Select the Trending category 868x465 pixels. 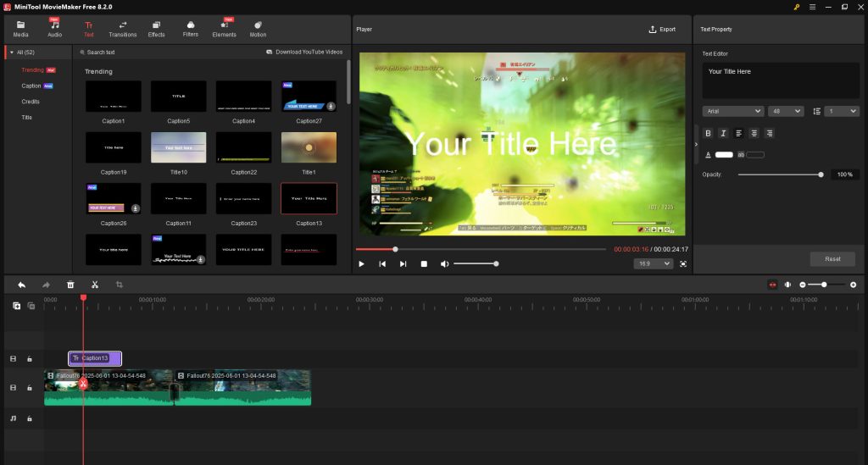(x=33, y=70)
